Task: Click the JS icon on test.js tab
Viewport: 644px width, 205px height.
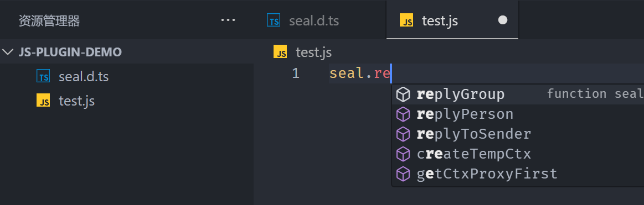Action: coord(406,20)
